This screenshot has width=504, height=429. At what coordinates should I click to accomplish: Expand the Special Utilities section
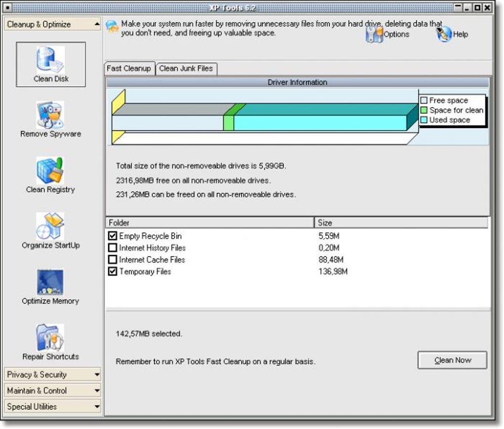pos(51,406)
